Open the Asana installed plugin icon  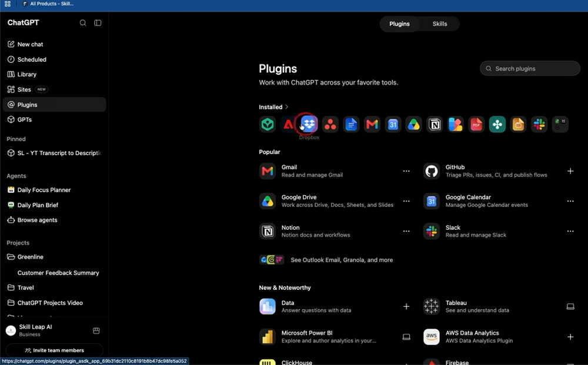(330, 124)
